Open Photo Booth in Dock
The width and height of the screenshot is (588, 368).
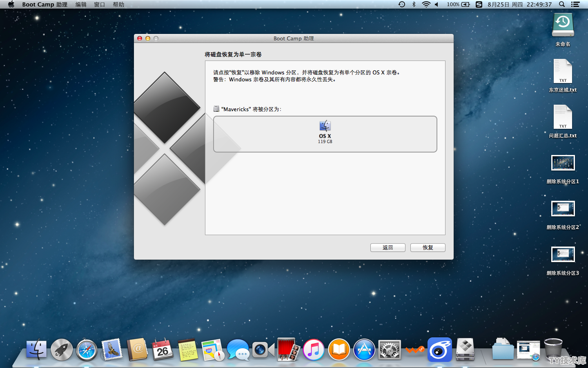coord(288,350)
